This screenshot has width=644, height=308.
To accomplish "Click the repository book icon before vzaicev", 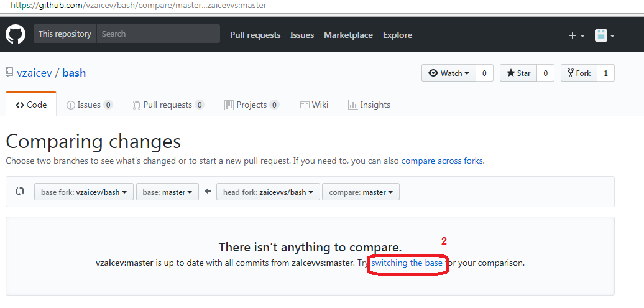I will (x=9, y=73).
